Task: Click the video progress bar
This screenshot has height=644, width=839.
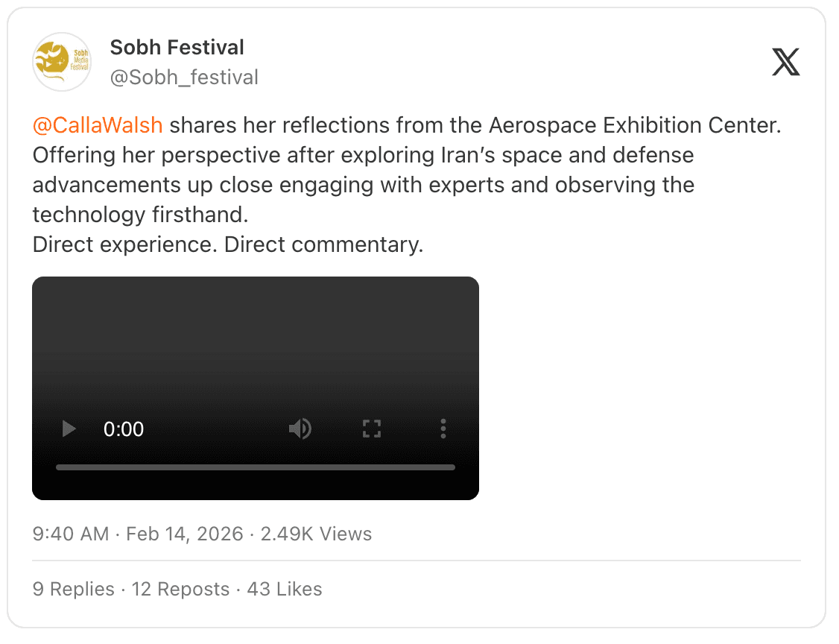Action: (255, 467)
